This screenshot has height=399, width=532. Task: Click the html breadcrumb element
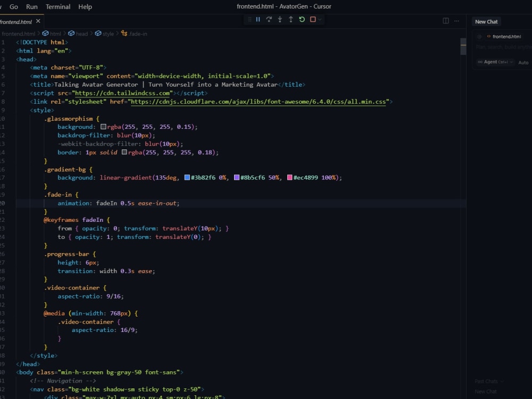point(52,34)
